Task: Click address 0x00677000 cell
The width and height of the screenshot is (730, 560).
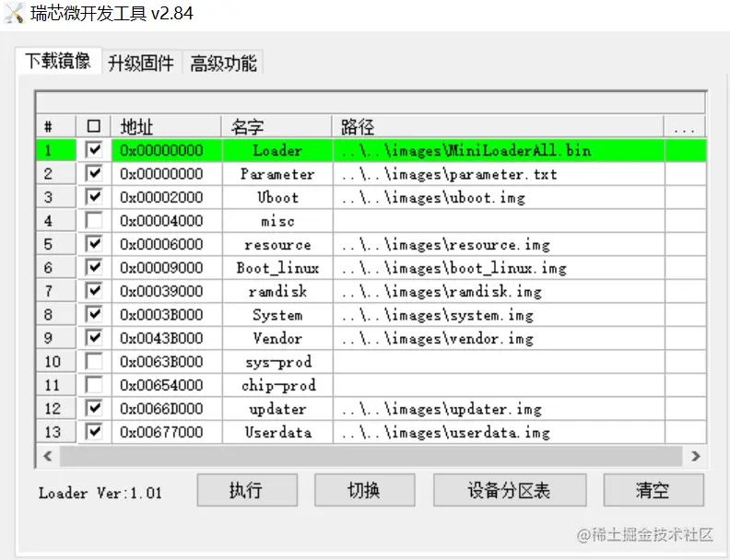Action: click(167, 432)
